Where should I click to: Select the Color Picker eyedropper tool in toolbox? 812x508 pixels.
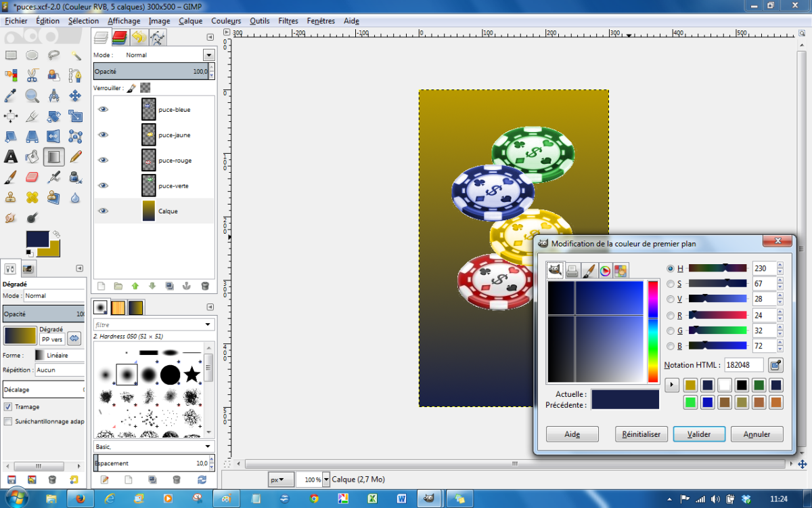(x=11, y=96)
